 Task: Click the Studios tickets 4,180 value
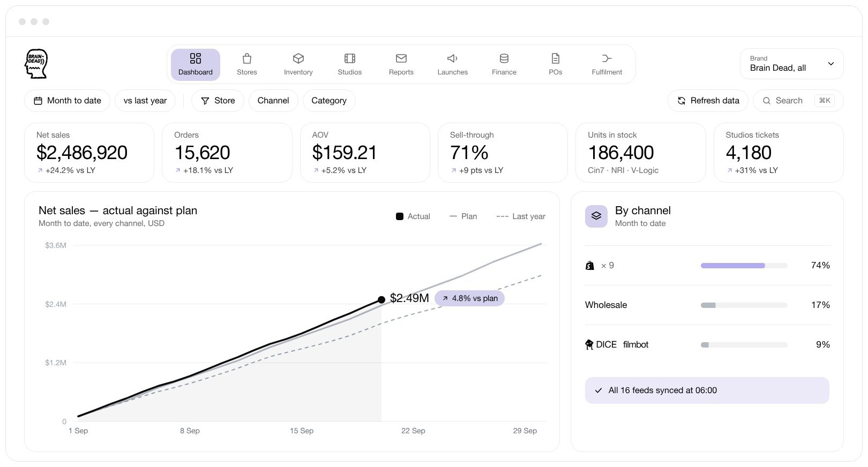[749, 153]
